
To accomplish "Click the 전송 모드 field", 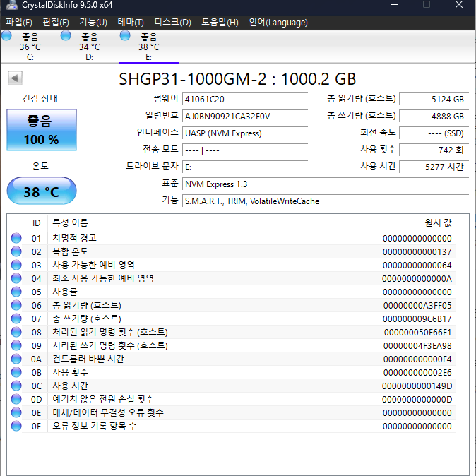I will click(244, 150).
